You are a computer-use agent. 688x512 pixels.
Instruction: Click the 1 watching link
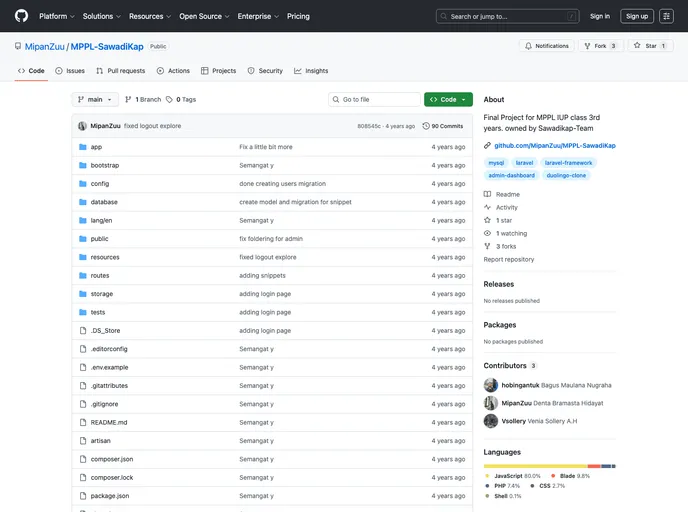tap(510, 233)
